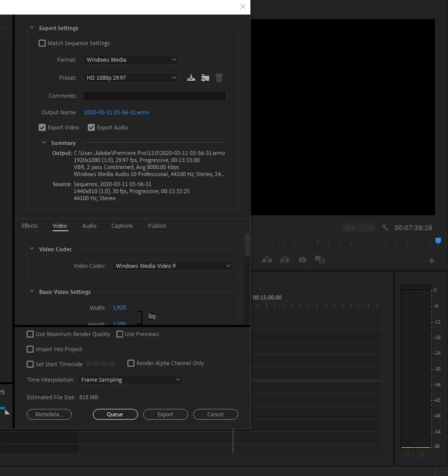Click the Lift button in Program Monitor
448x476 pixels.
(x=267, y=259)
